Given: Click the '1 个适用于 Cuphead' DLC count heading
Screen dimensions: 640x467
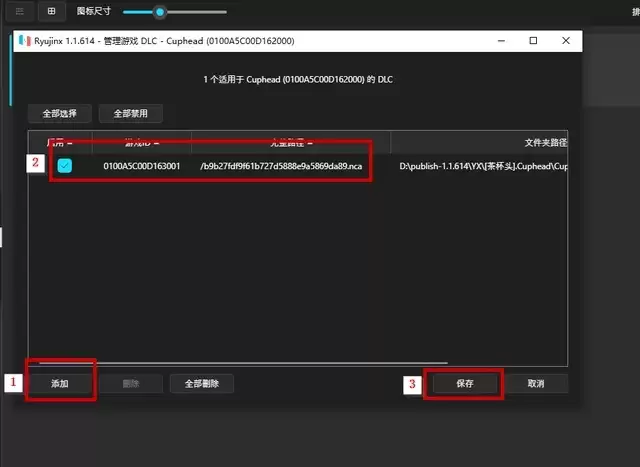Looking at the screenshot, I should (x=298, y=79).
